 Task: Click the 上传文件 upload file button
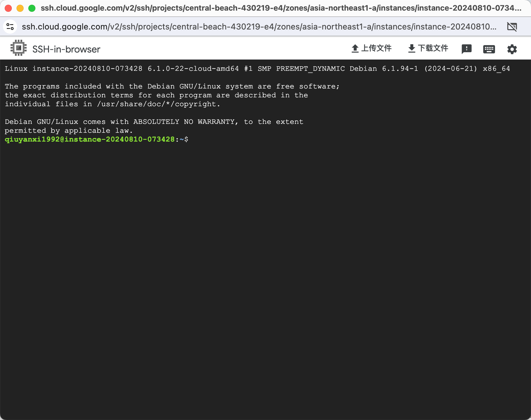(371, 48)
